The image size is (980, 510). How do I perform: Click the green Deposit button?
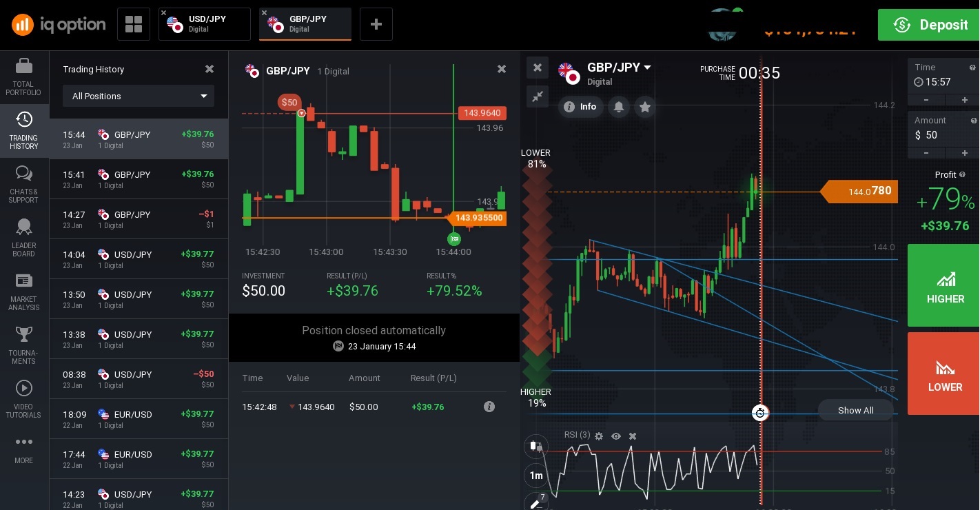[928, 25]
